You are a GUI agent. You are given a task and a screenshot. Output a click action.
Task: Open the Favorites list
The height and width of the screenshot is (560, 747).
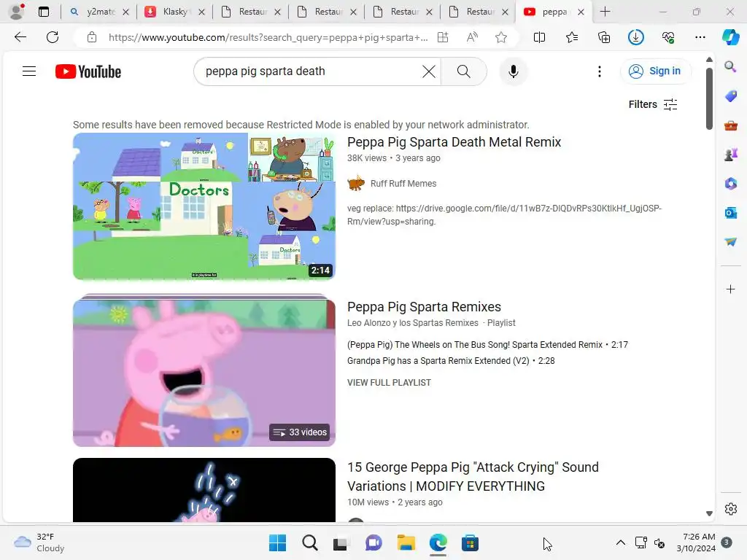[x=572, y=37]
